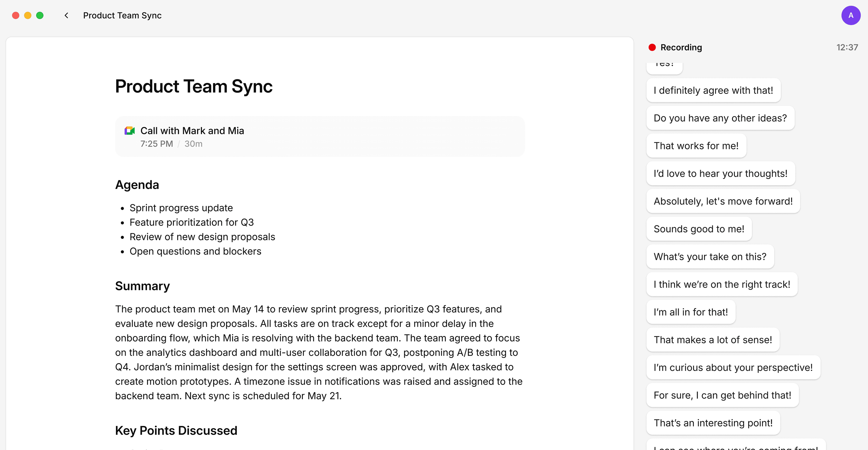Viewport: 868px width, 450px height.
Task: Click the Google Meet call icon
Action: coord(129,131)
